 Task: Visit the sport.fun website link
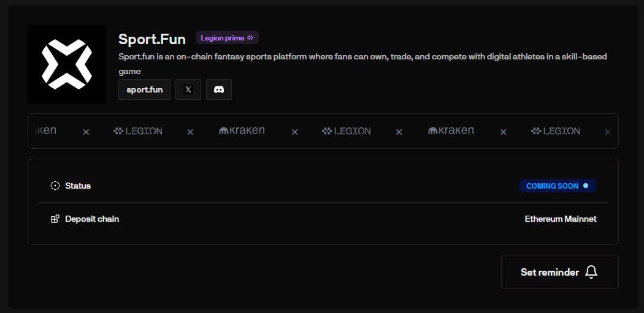[145, 89]
